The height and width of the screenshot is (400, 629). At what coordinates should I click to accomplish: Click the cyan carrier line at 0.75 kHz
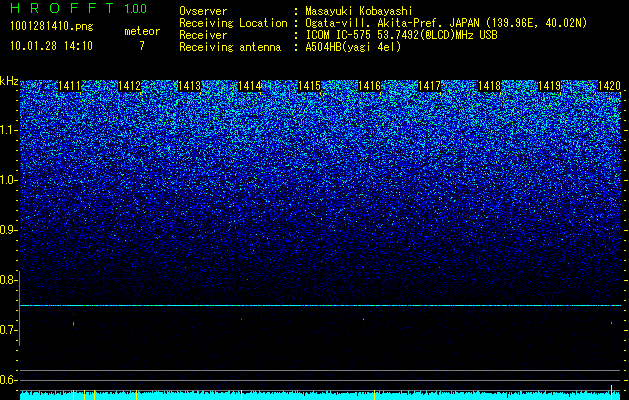[x=321, y=306]
